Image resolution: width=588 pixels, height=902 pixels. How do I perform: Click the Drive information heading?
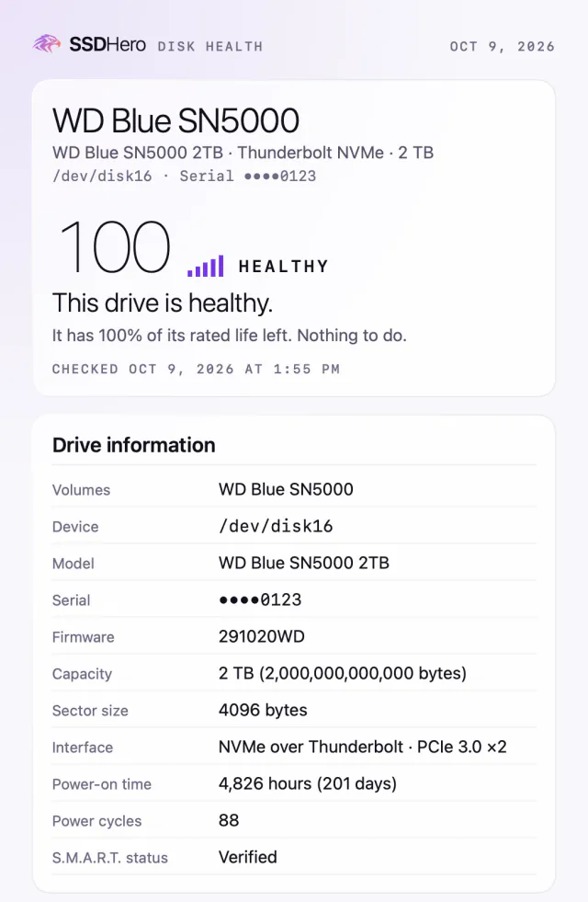[134, 445]
